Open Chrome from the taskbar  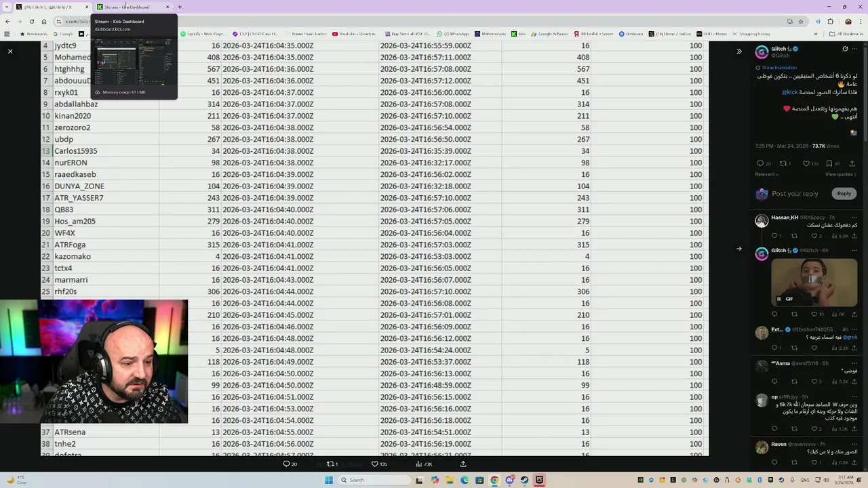tap(494, 480)
